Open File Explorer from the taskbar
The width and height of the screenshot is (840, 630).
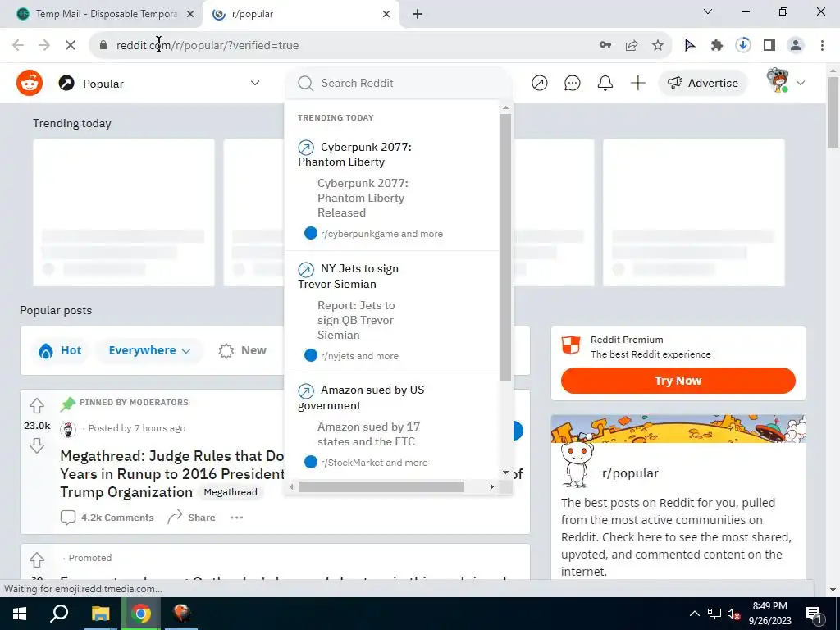tap(100, 614)
